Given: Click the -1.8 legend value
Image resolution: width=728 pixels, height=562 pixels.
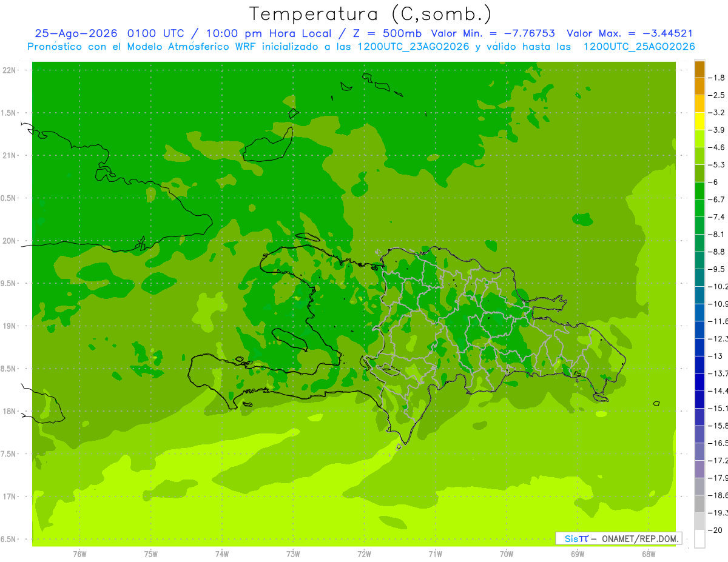Looking at the screenshot, I should pyautogui.click(x=717, y=78).
